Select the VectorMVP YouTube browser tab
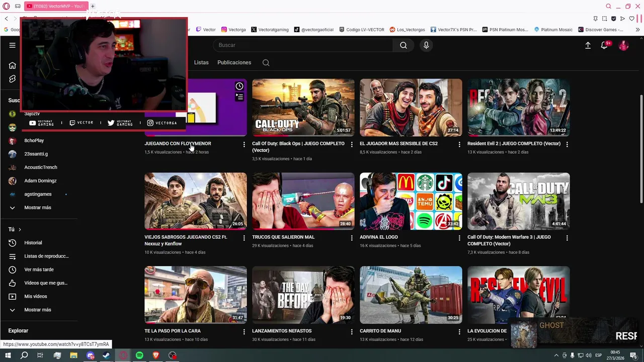This screenshot has height=362, width=644. click(x=56, y=6)
